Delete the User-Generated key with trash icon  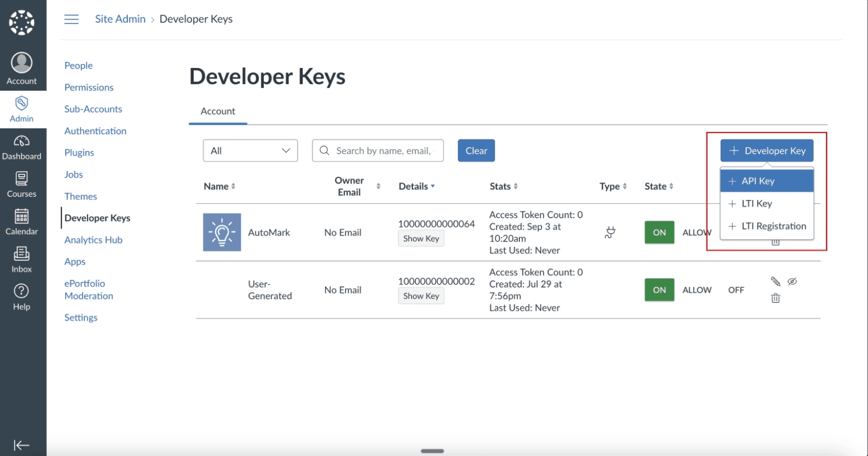775,298
